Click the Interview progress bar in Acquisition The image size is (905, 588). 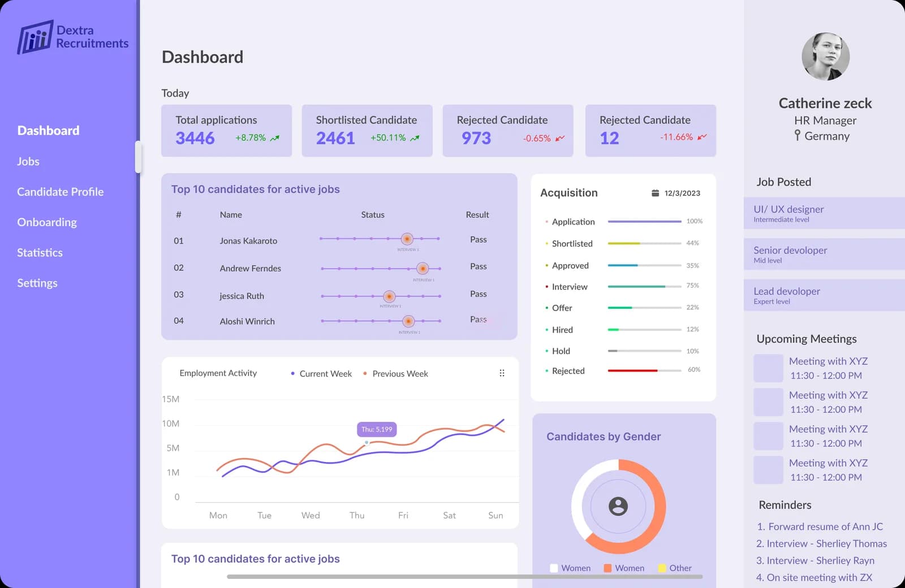tap(644, 287)
